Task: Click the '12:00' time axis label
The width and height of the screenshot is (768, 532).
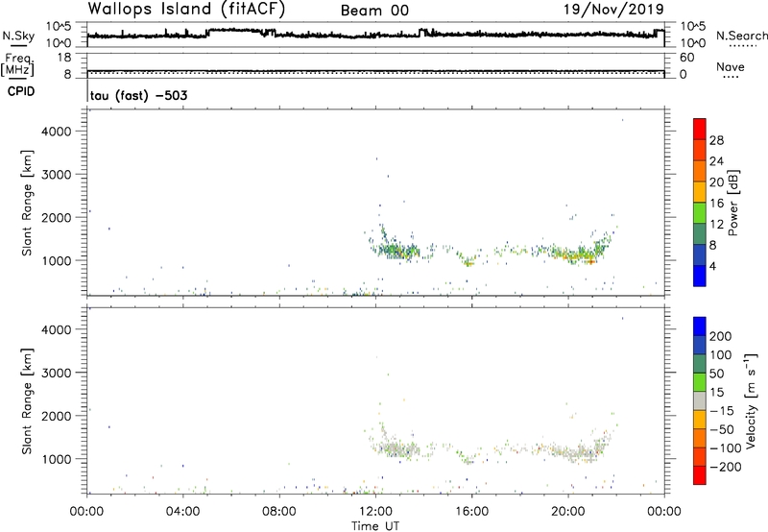Action: (375, 512)
